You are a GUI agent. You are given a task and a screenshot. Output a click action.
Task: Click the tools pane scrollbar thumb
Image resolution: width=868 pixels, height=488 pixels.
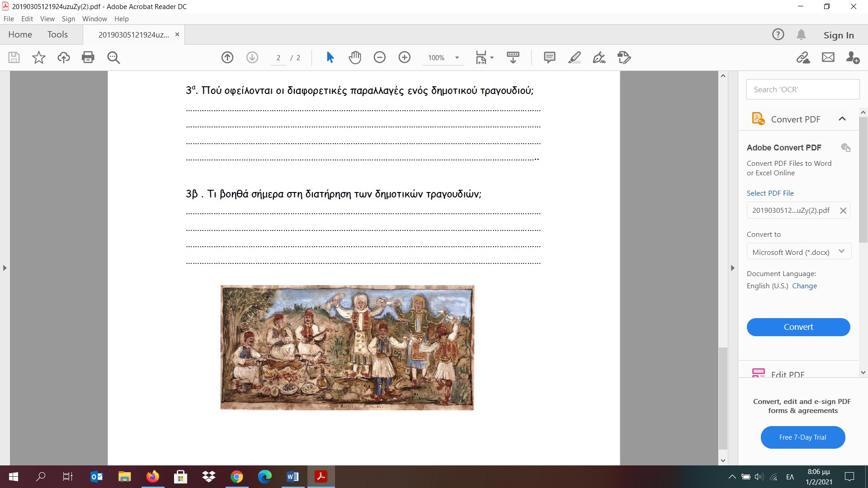(x=863, y=181)
